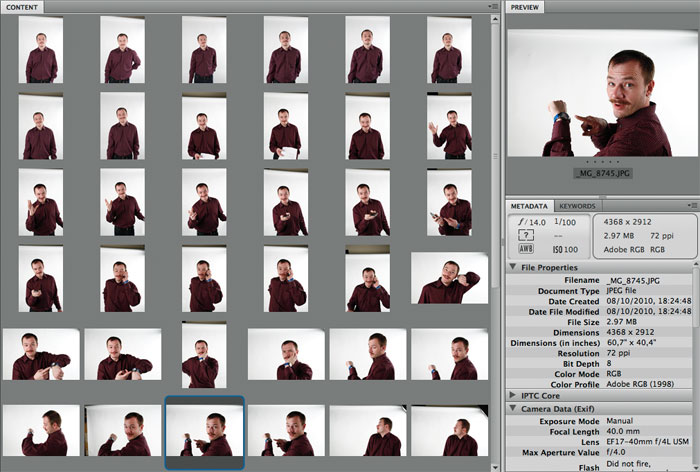Click the AWB white balance icon
The image size is (700, 472).
pyautogui.click(x=525, y=250)
